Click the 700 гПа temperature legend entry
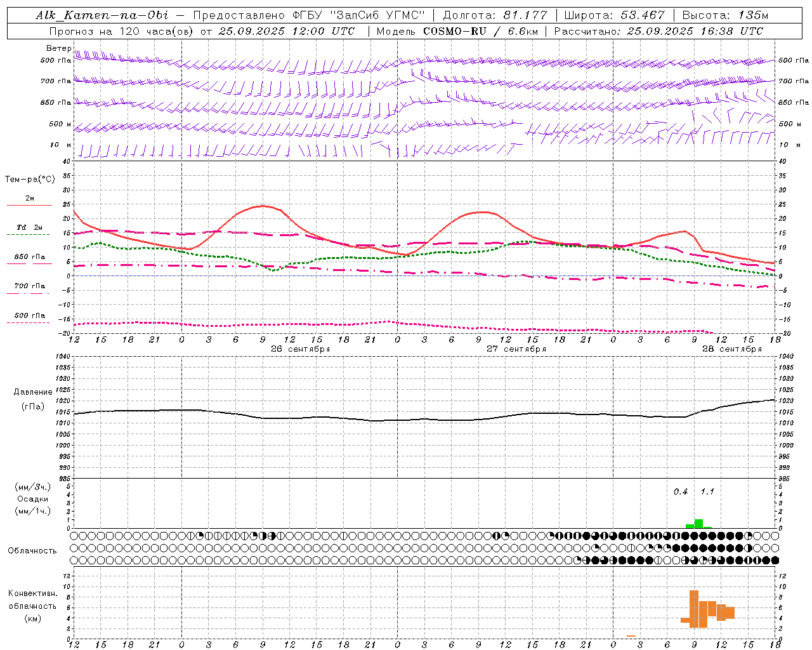 tap(30, 286)
